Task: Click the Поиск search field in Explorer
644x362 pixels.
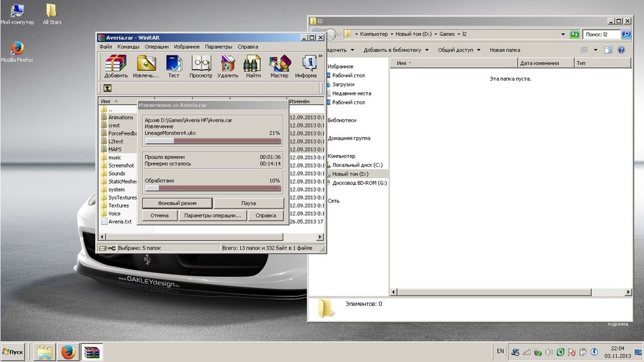Action: 602,34
